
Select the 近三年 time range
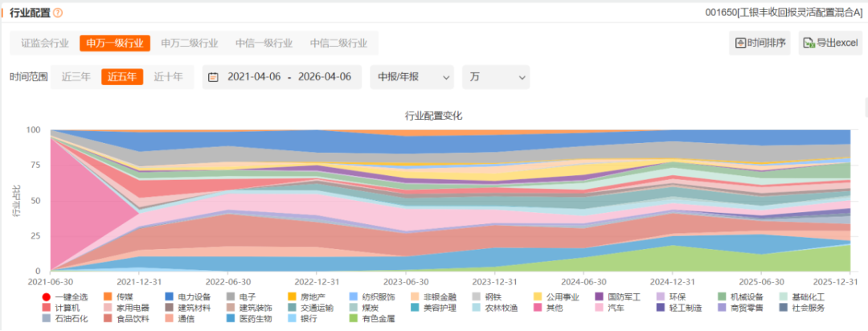click(x=76, y=77)
